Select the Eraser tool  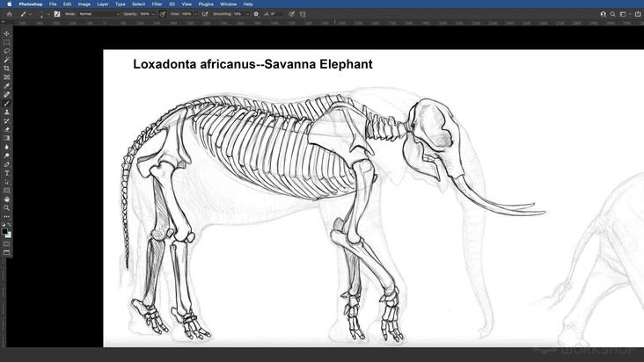point(6,129)
